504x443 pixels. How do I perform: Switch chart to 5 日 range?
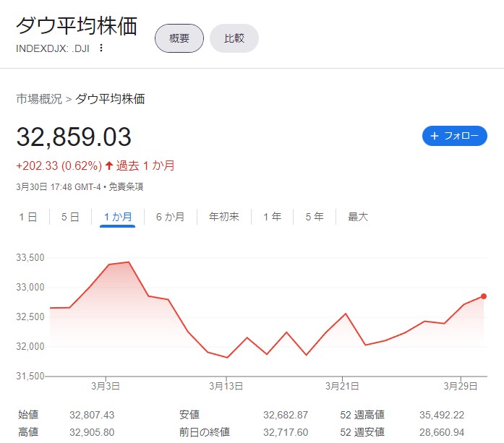(70, 217)
